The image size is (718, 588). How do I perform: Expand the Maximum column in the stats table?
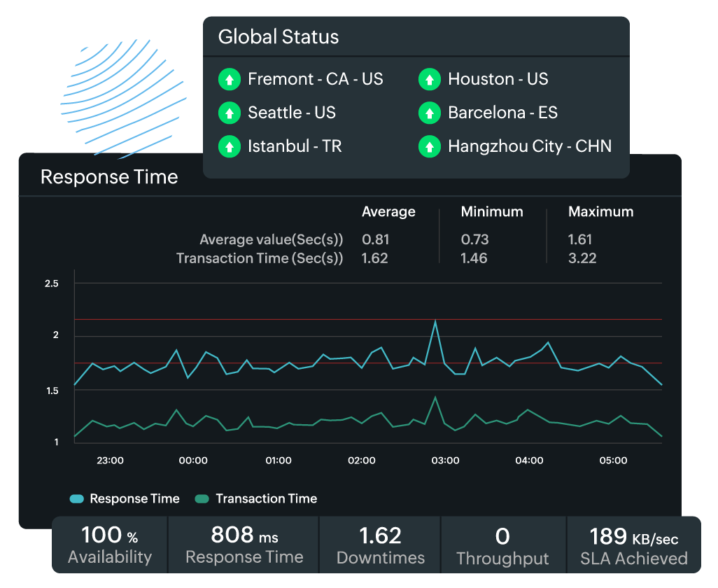600,211
